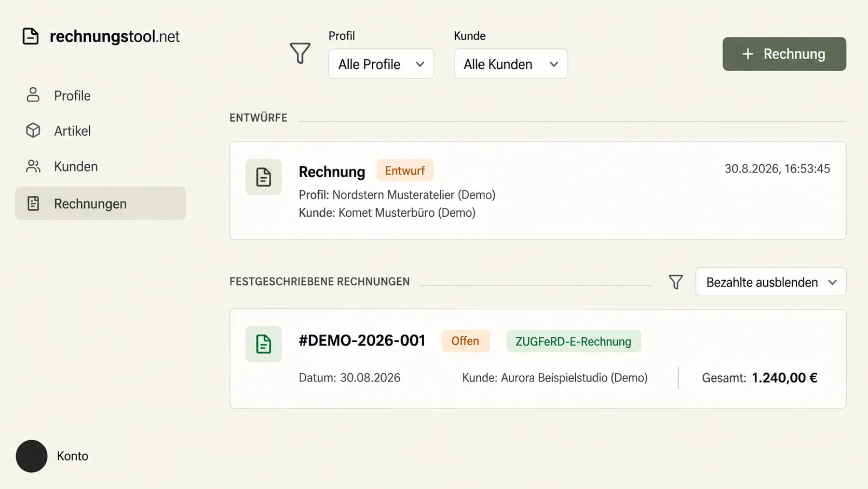The height and width of the screenshot is (489, 868).
Task: Select the Rechnungen menu item
Action: coord(101,203)
